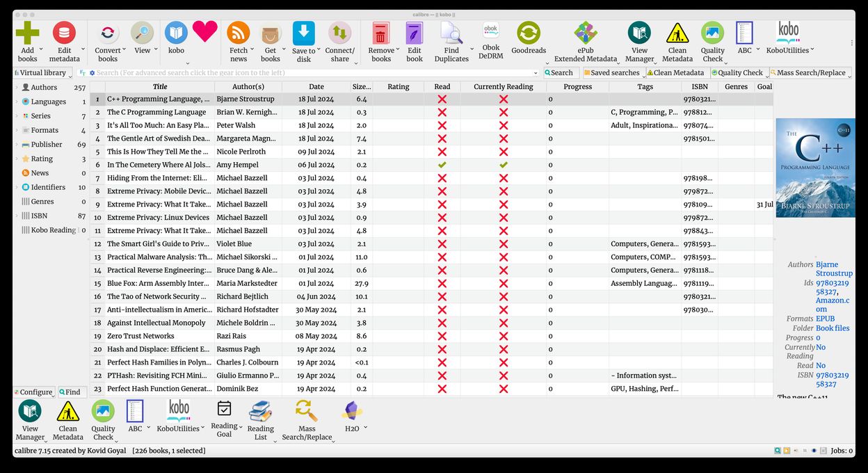868x473 pixels.
Task: Open the Add books dropdown arrow
Action: [41, 49]
